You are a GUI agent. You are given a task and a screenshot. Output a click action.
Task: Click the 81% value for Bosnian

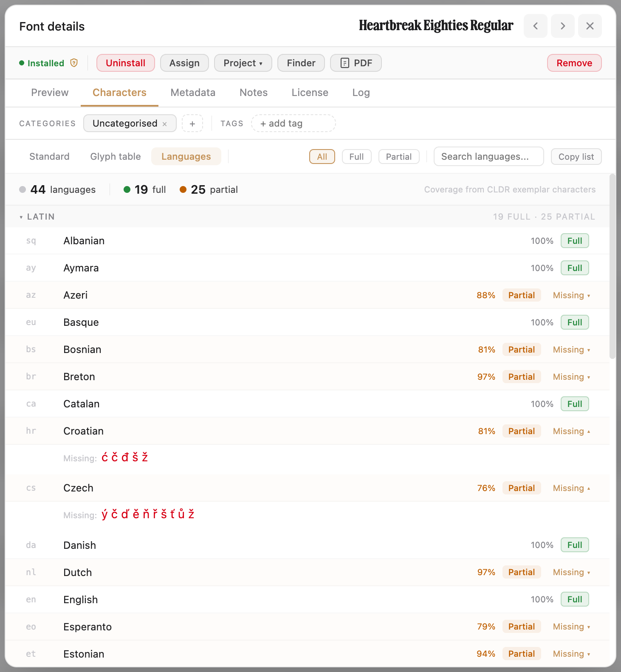tap(487, 350)
